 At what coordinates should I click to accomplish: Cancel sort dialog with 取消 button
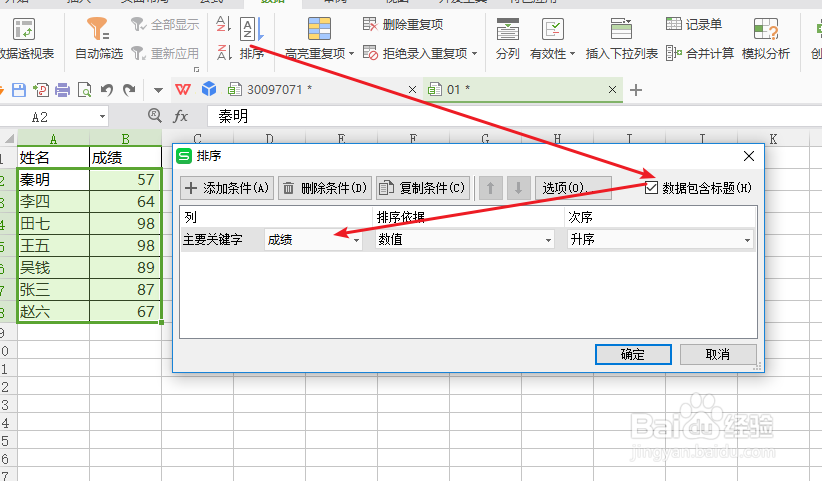(x=718, y=355)
